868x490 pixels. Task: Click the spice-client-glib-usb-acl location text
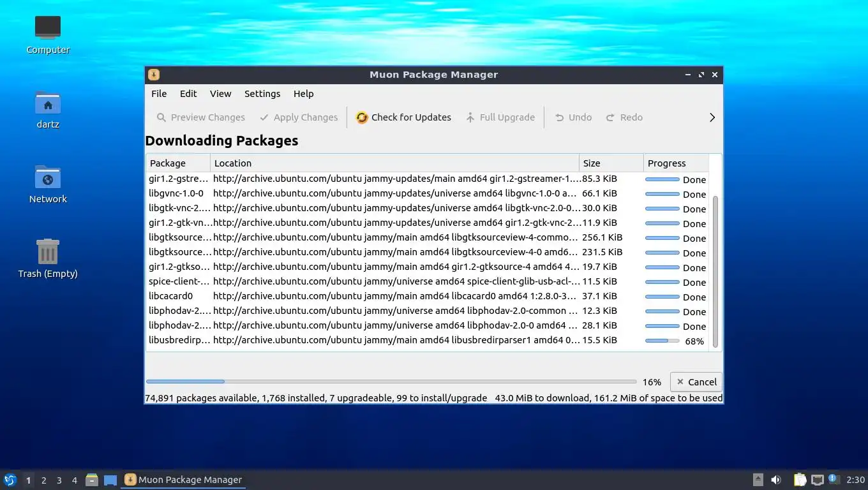coord(396,281)
